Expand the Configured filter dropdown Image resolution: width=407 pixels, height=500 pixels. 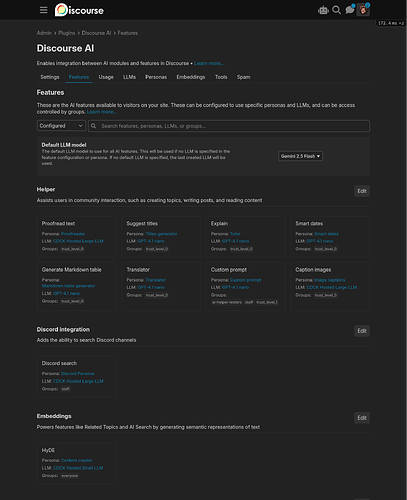61,126
